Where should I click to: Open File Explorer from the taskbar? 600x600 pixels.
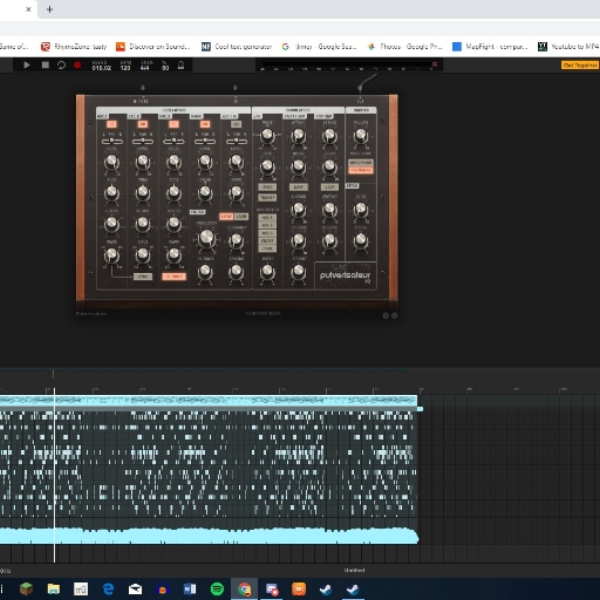(x=54, y=589)
